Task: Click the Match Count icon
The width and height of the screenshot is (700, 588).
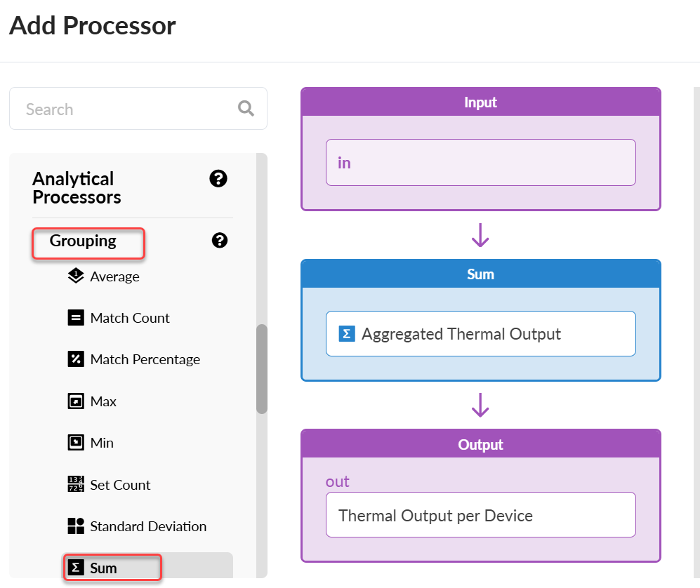Action: (76, 318)
